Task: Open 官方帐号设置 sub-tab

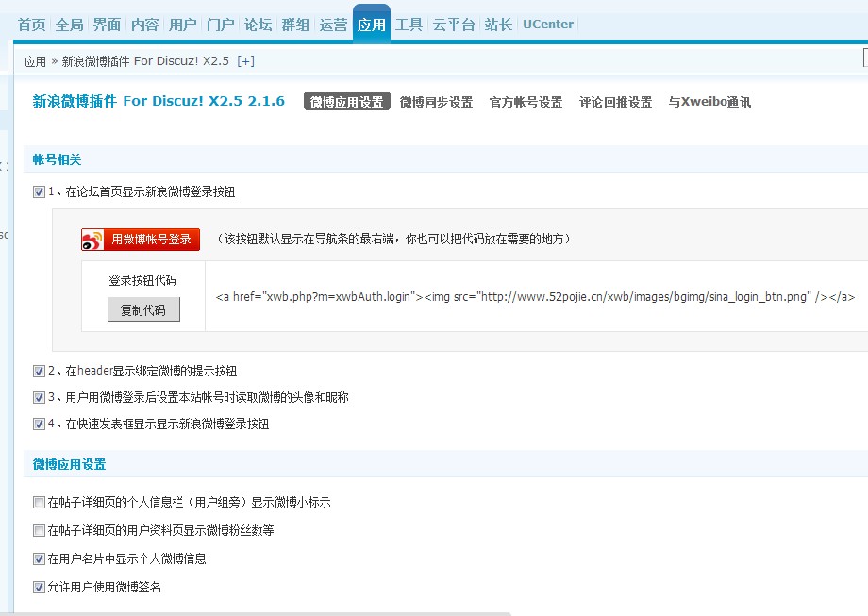Action: [526, 102]
